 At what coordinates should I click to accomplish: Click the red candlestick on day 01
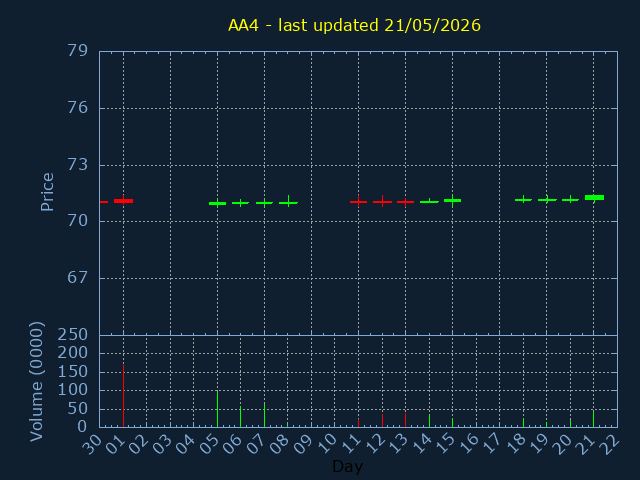tap(123, 200)
